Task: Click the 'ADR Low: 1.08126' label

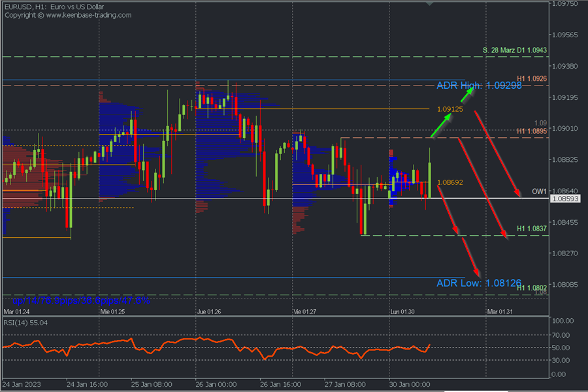Action: [479, 283]
